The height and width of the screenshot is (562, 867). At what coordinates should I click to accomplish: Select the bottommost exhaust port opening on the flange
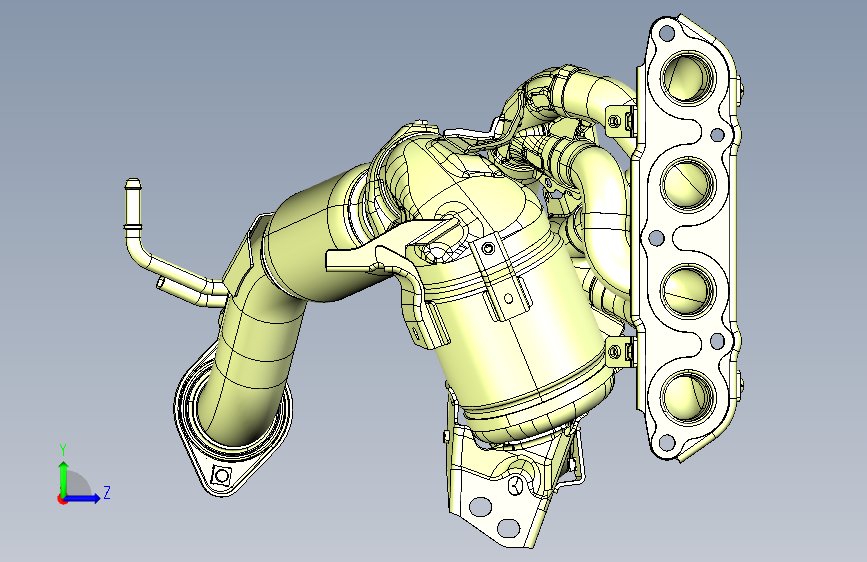point(687,397)
